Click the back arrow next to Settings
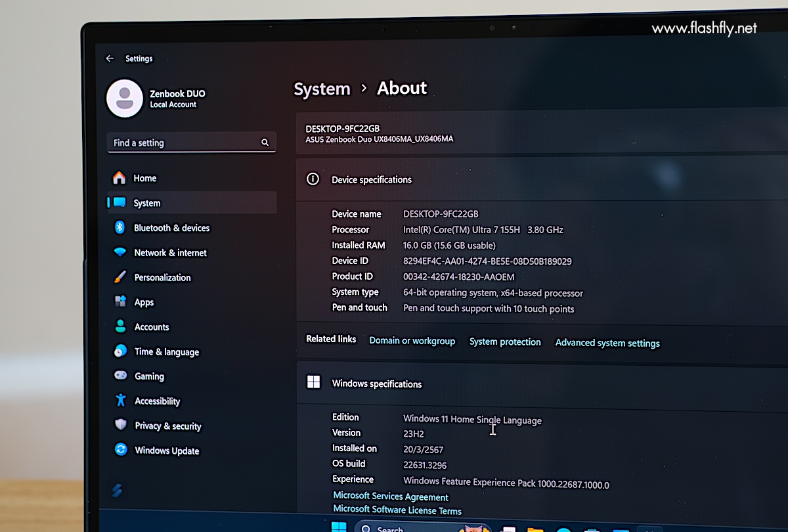The width and height of the screenshot is (788, 532). 110,58
